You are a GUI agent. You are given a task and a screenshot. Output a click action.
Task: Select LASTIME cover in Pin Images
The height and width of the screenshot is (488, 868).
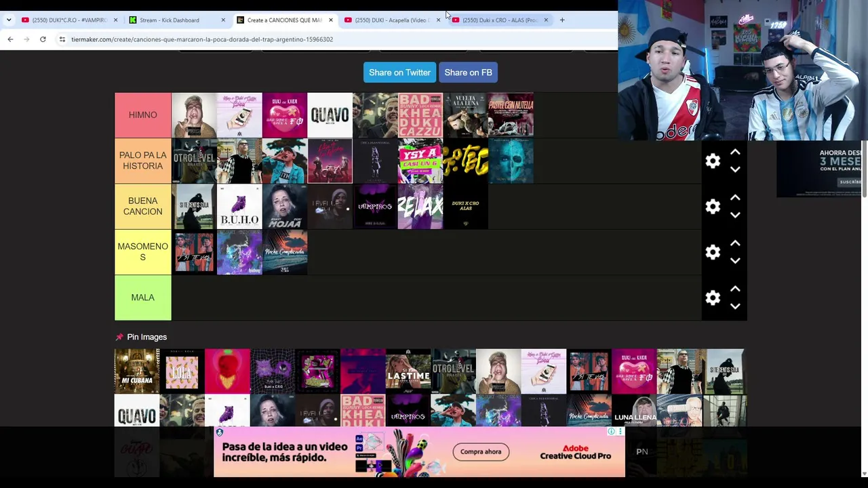click(408, 371)
